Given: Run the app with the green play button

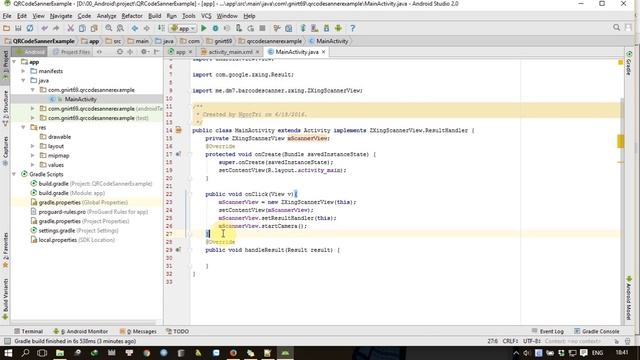Looking at the screenshot, I should 204,28.
